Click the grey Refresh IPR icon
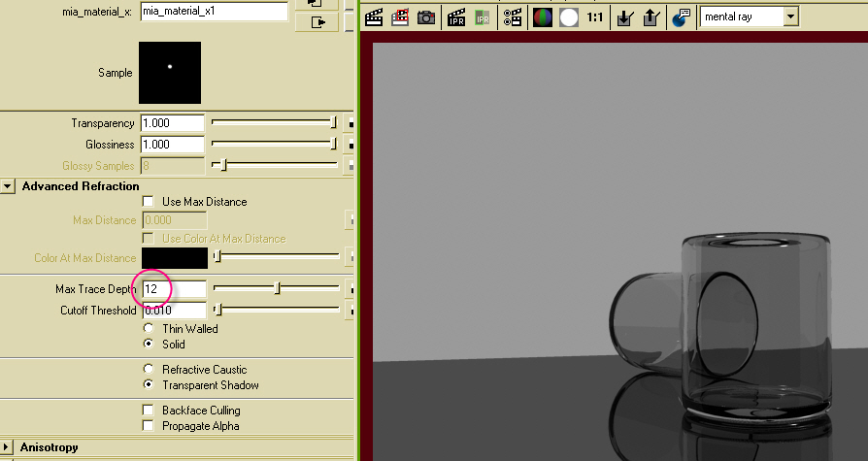868x461 pixels. (x=483, y=17)
